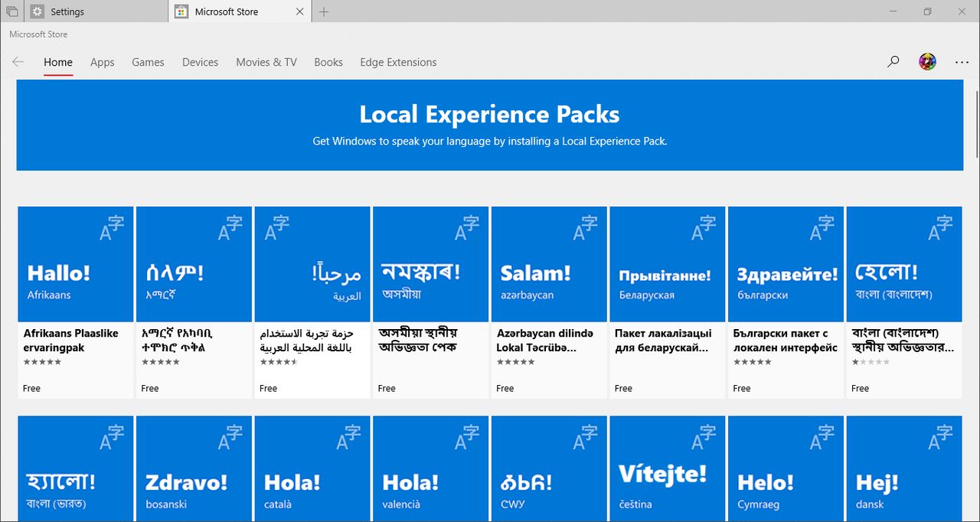The image size is (980, 522).
Task: Open the čeština Vítejte! pack tile
Action: 668,468
